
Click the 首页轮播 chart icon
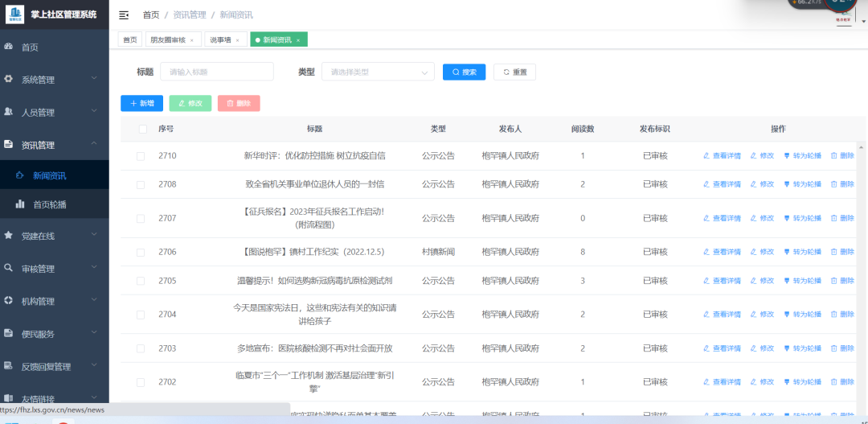(x=20, y=204)
